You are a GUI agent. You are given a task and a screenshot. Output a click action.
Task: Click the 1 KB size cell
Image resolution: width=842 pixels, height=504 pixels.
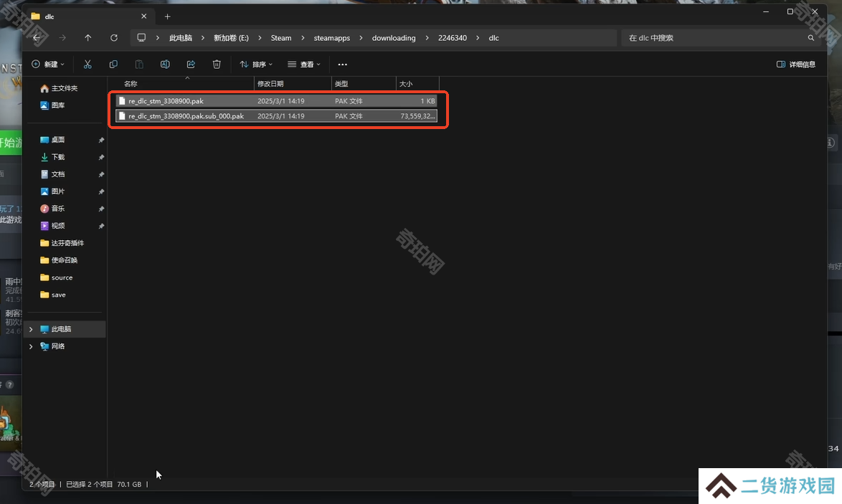coord(427,101)
